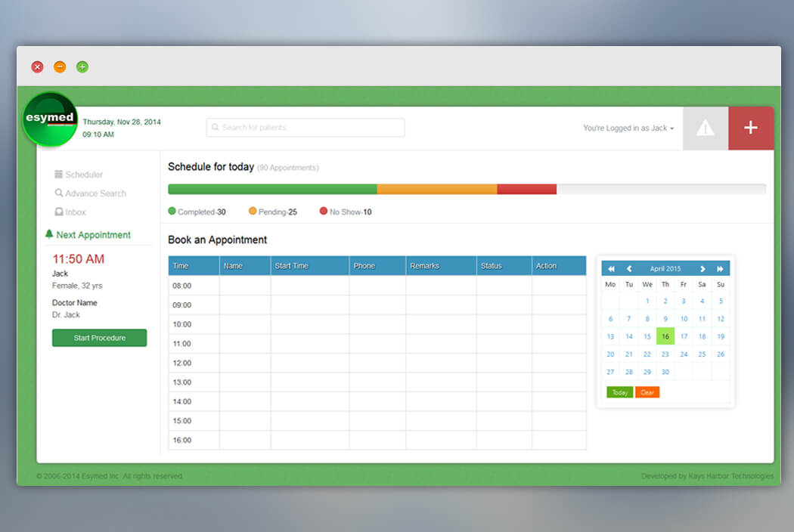Click the Start Procedure button
This screenshot has height=532, width=794.
(x=99, y=338)
